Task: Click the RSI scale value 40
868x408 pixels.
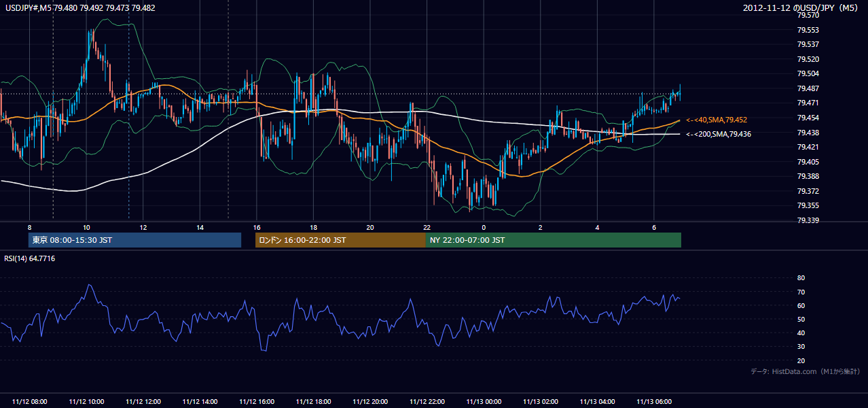Action: pos(801,333)
